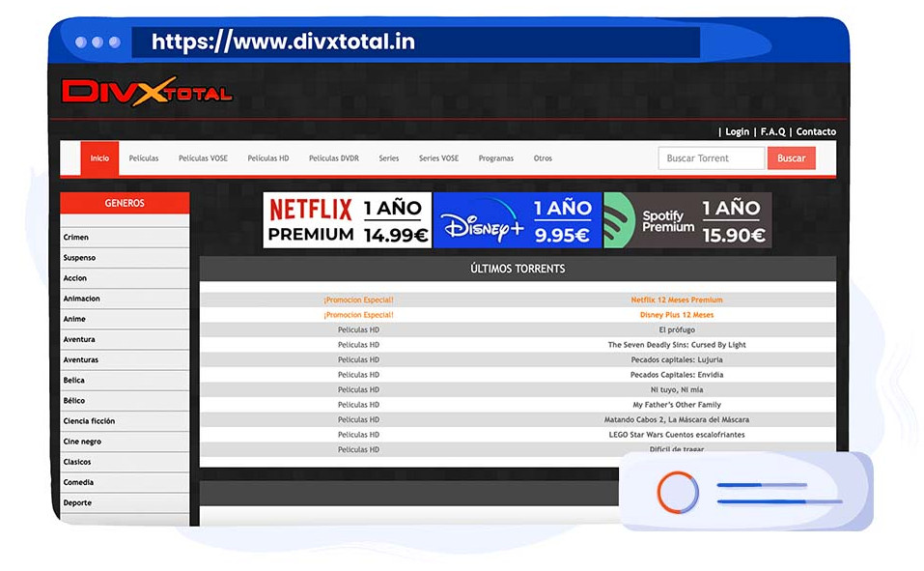Open Programas section

tap(495, 158)
